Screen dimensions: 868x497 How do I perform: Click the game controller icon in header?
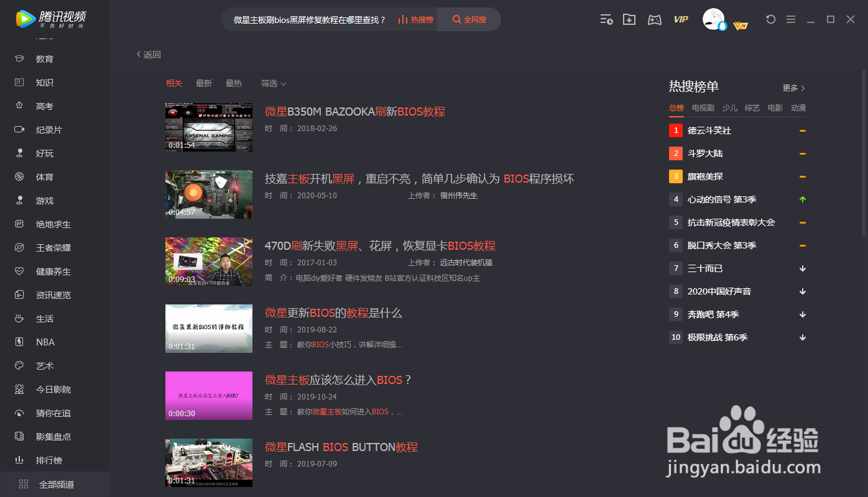point(655,19)
